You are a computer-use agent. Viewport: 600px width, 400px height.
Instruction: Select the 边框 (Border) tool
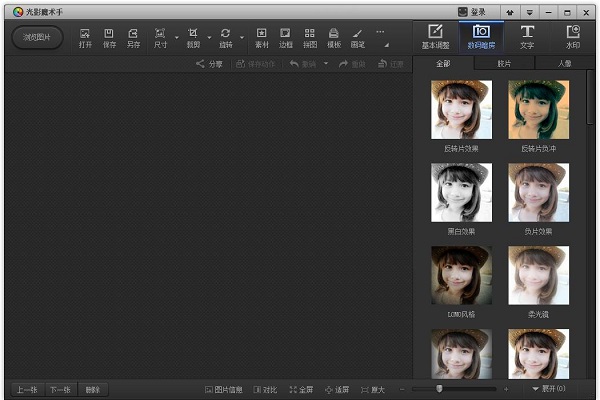tap(285, 36)
